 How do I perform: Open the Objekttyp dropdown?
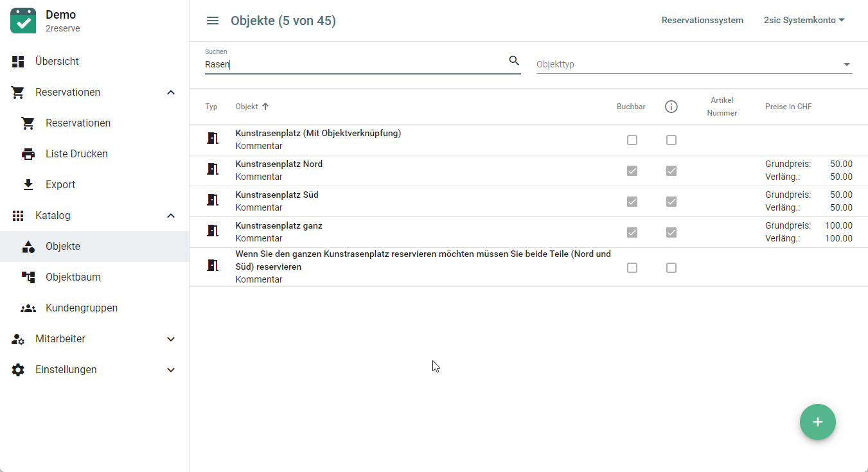tap(694, 64)
